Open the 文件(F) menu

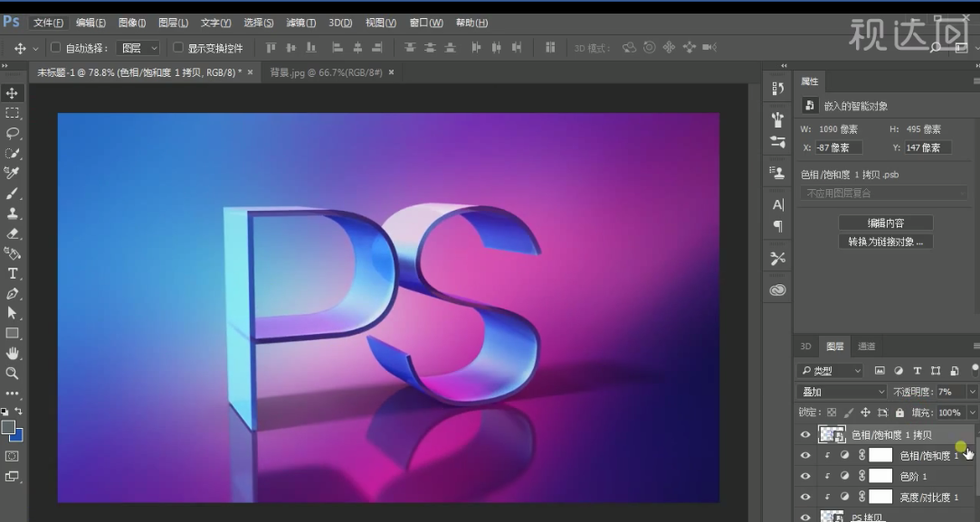click(48, 23)
